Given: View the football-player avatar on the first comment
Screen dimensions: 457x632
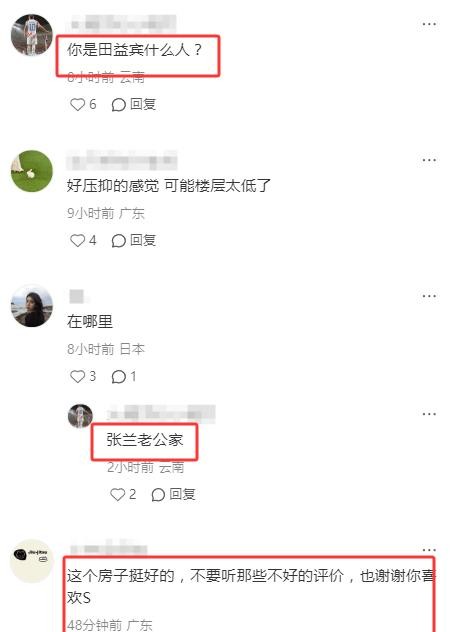Looking at the screenshot, I should [32, 35].
